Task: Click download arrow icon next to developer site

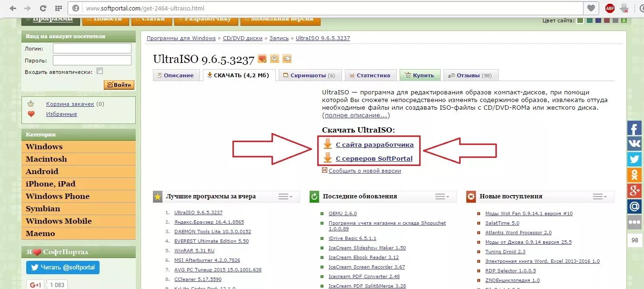Action: click(328, 144)
